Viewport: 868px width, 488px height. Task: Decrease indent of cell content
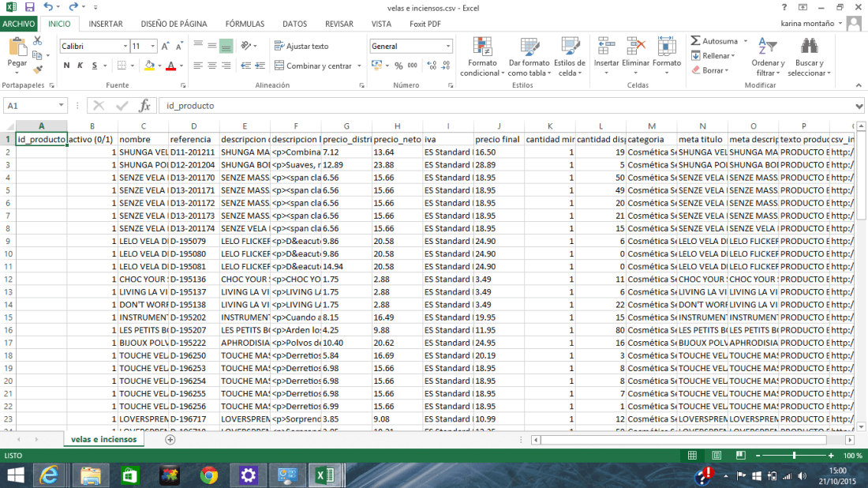245,66
